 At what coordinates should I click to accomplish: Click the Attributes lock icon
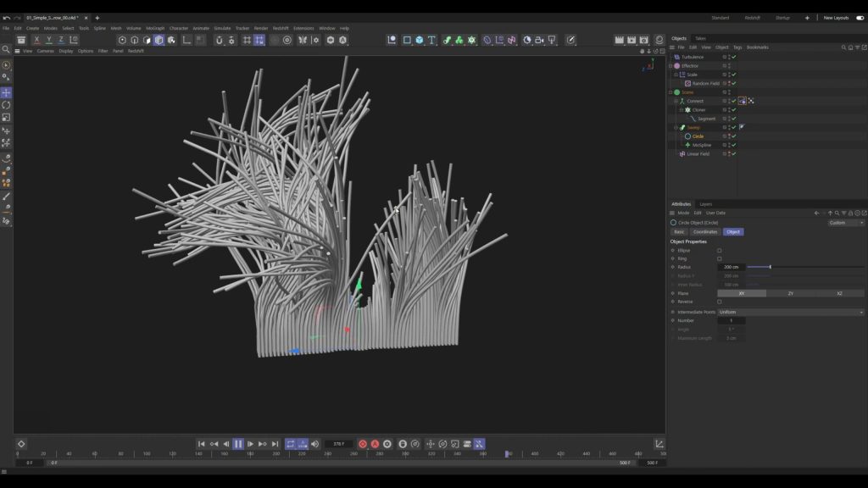click(851, 213)
